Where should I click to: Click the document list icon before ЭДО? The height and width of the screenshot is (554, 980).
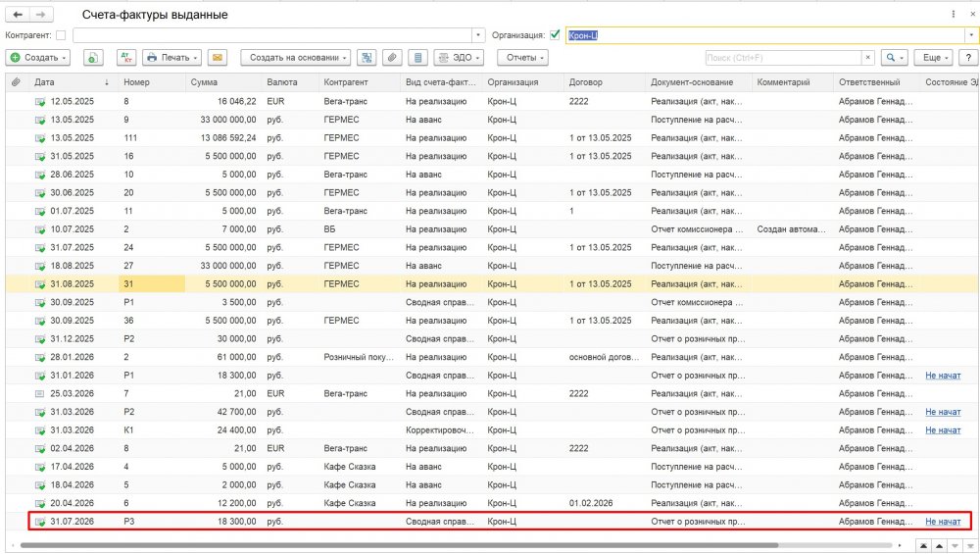tap(417, 58)
